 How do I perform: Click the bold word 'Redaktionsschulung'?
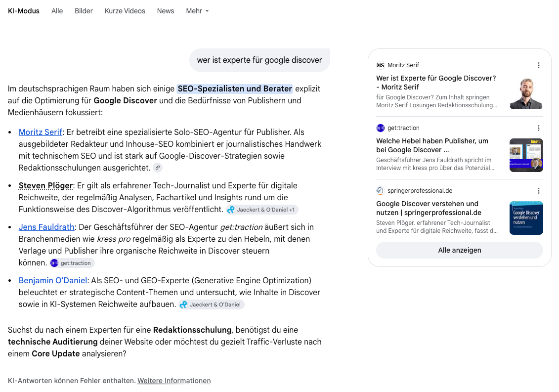click(x=192, y=330)
